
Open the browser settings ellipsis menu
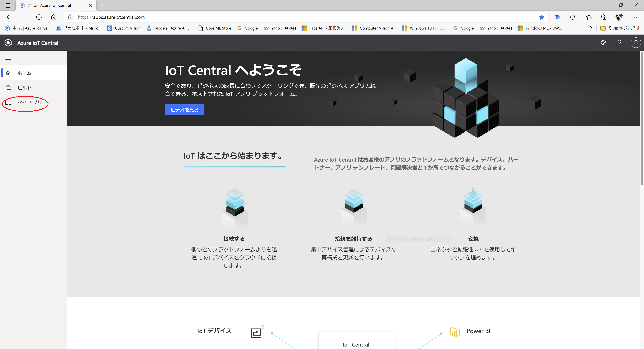tap(634, 17)
